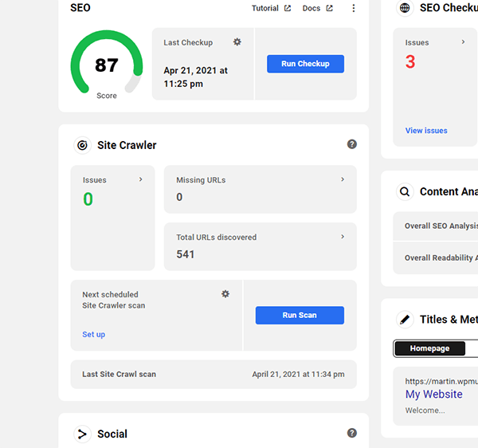Expand the Missing URLs card arrow
Image resolution: width=478 pixels, height=448 pixels.
point(343,179)
